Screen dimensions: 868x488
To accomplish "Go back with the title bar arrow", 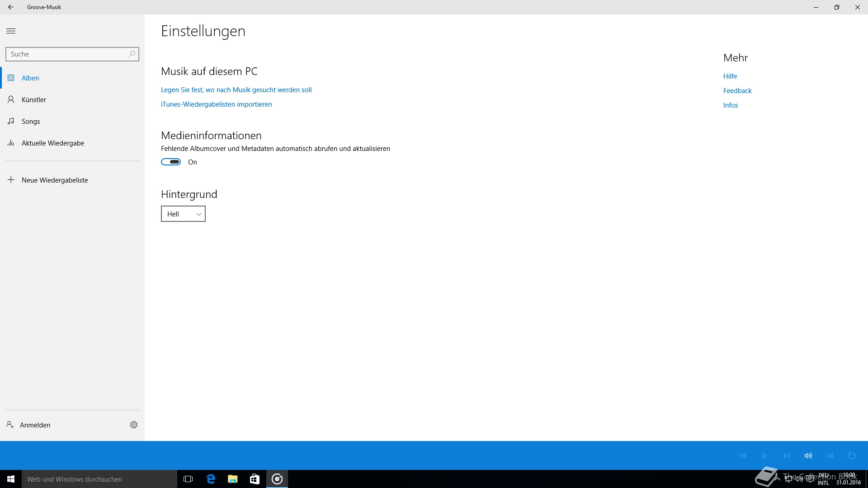I will pos(11,7).
